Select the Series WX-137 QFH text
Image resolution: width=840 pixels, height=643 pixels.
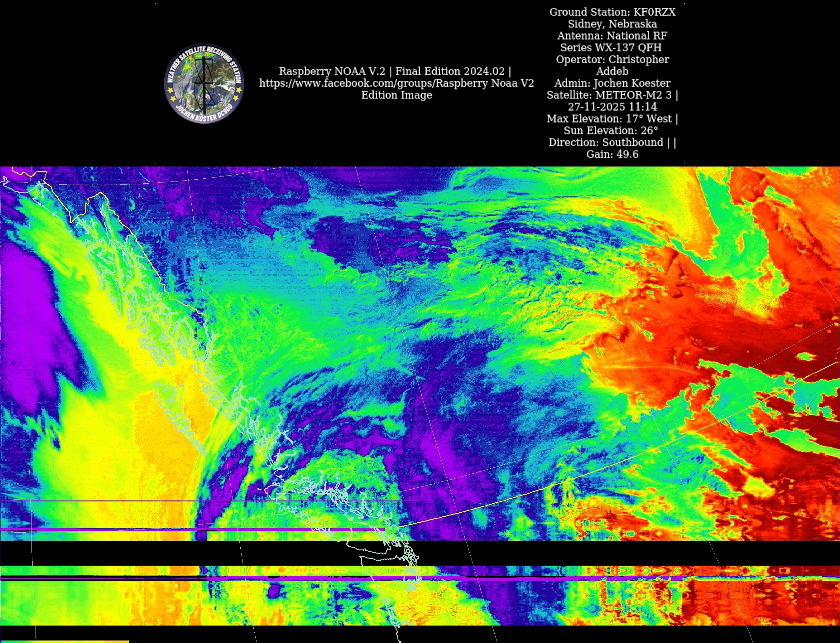611,47
